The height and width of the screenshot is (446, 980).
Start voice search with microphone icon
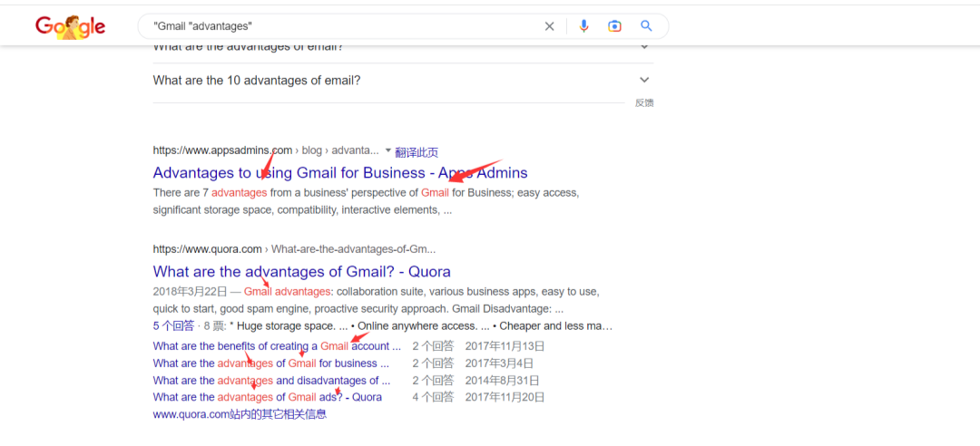(x=583, y=26)
